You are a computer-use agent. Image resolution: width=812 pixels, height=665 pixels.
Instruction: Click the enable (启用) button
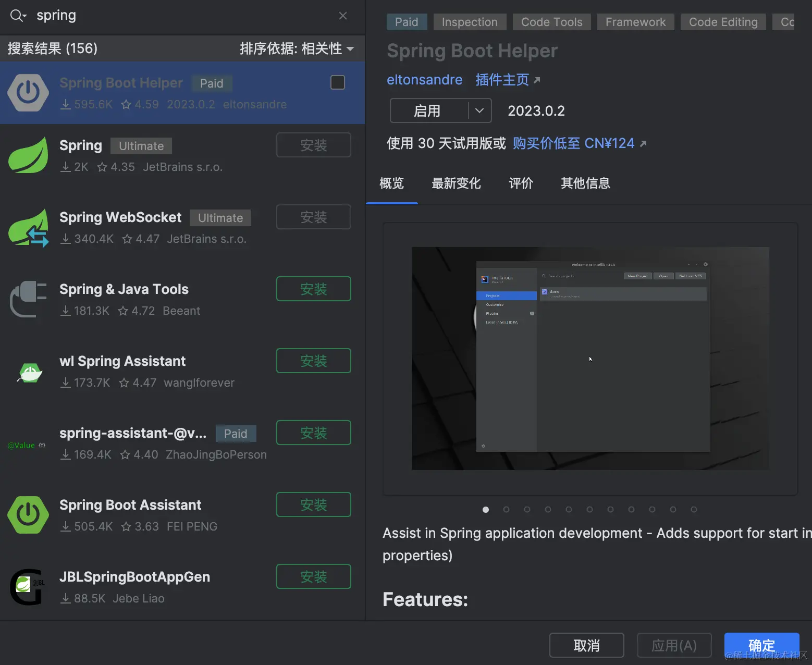click(x=428, y=110)
